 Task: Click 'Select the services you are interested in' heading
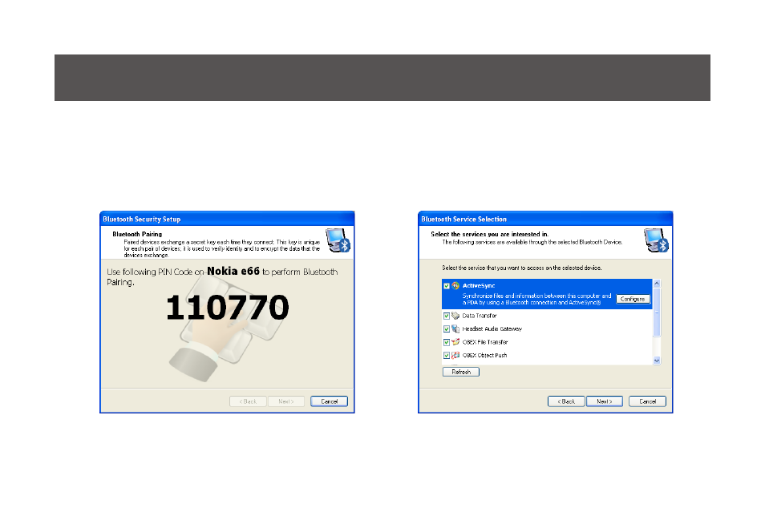tap(489, 234)
